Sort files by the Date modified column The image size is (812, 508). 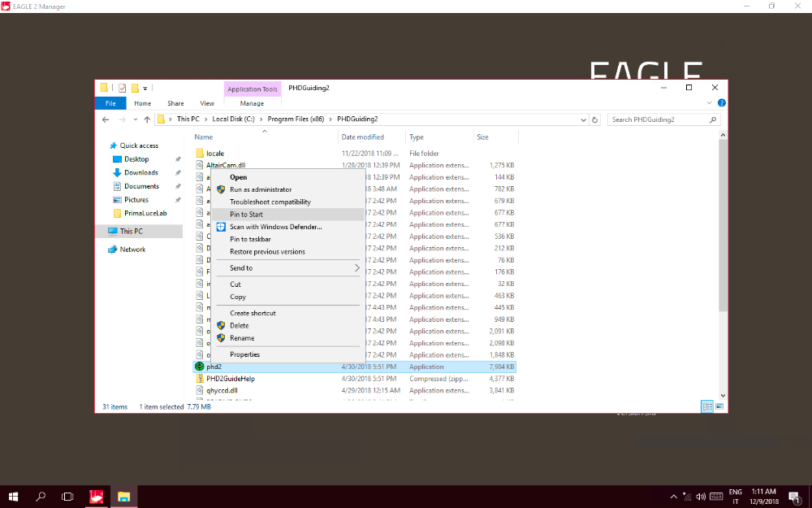362,137
